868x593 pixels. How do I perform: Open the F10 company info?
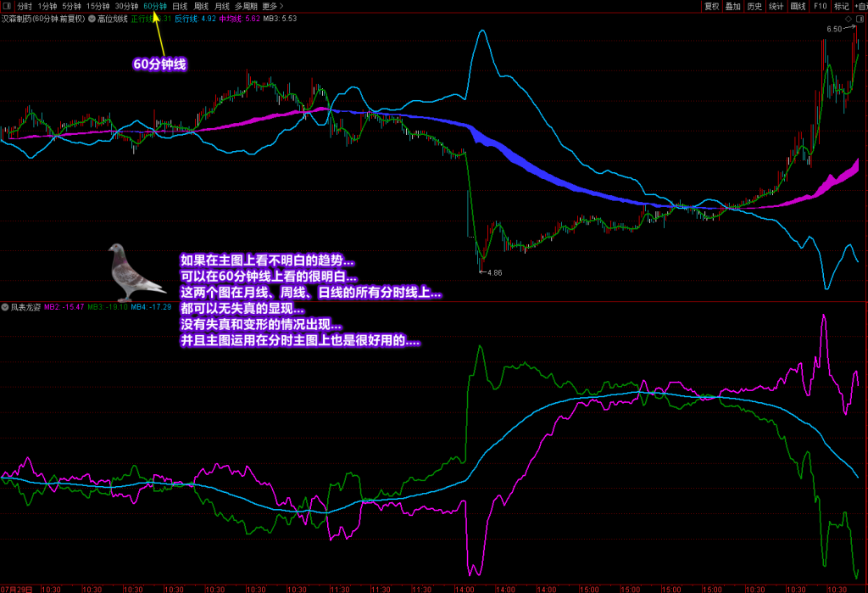(821, 6)
